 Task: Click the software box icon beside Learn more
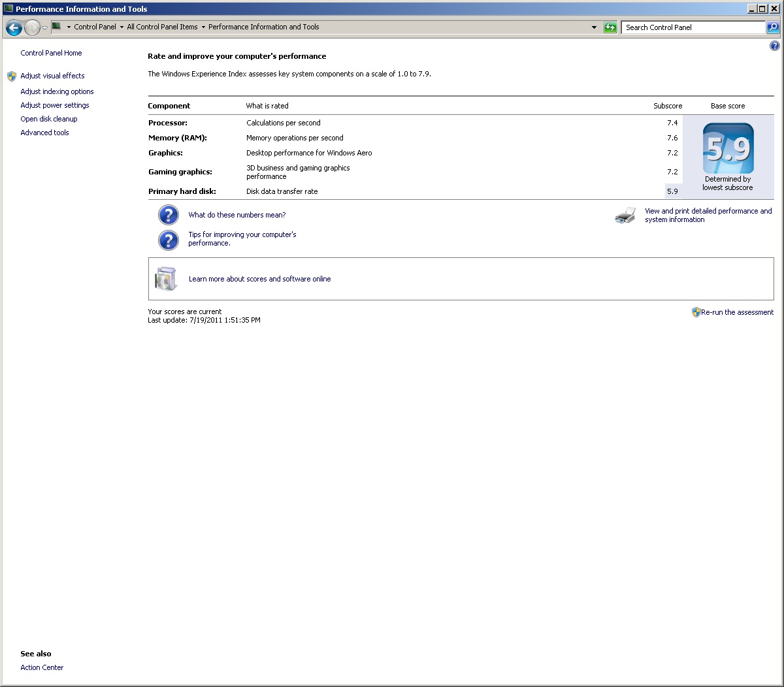pos(166,279)
